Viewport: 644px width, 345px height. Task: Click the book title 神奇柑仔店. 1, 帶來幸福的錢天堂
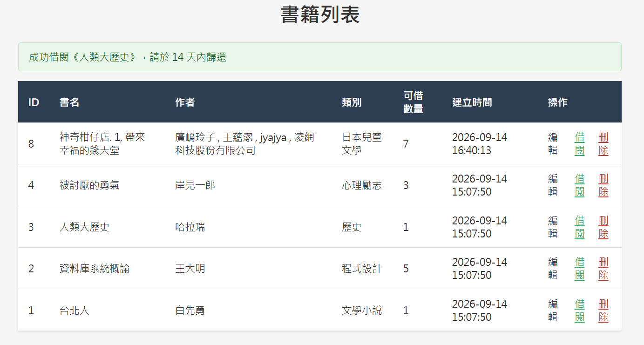pyautogui.click(x=102, y=144)
